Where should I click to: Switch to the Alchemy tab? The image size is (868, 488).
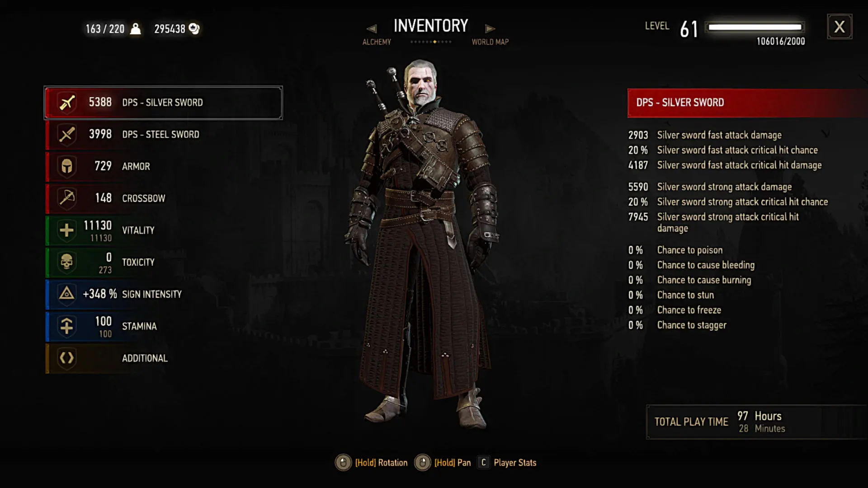(x=377, y=42)
